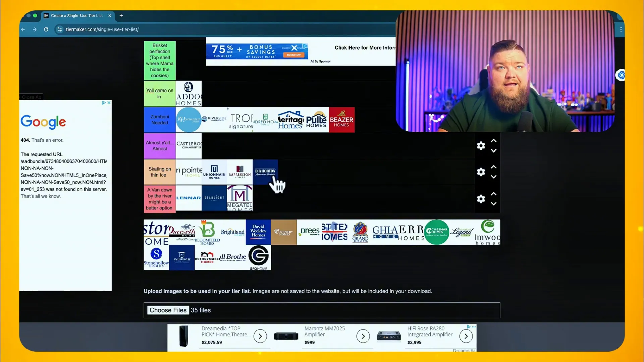Pick the Starlight logo tile

(x=214, y=198)
